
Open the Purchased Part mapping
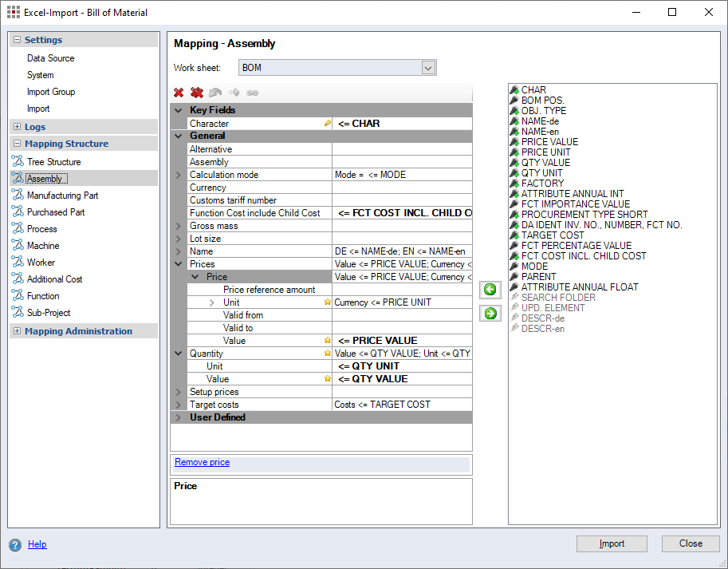[56, 212]
